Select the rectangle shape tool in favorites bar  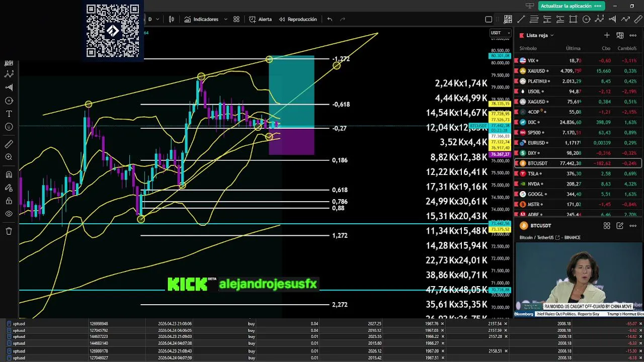pyautogui.click(x=573, y=20)
